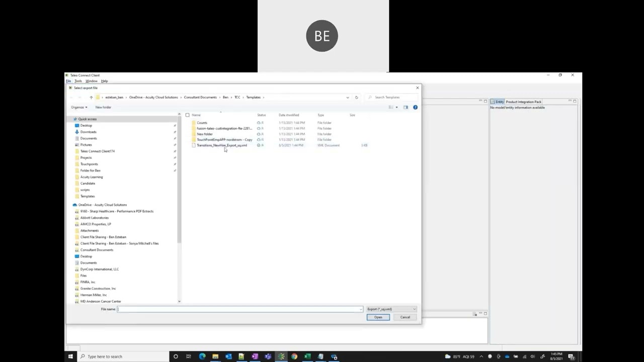Sort by the Date modified column header

289,115
